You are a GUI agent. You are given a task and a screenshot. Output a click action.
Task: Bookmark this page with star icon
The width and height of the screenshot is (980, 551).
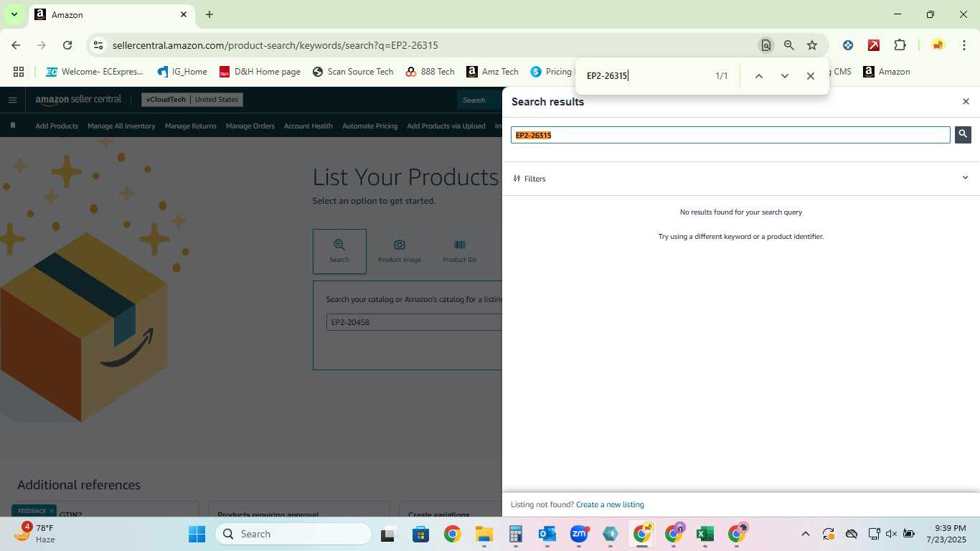tap(812, 45)
